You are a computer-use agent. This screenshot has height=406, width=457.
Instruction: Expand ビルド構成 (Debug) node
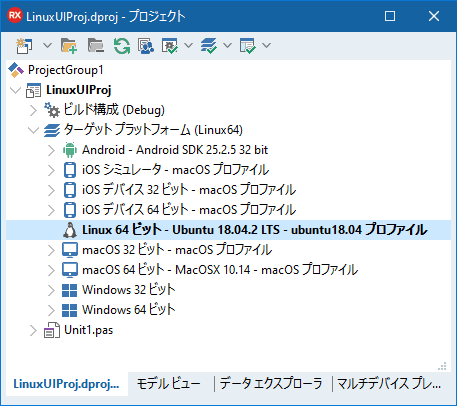tap(33, 110)
